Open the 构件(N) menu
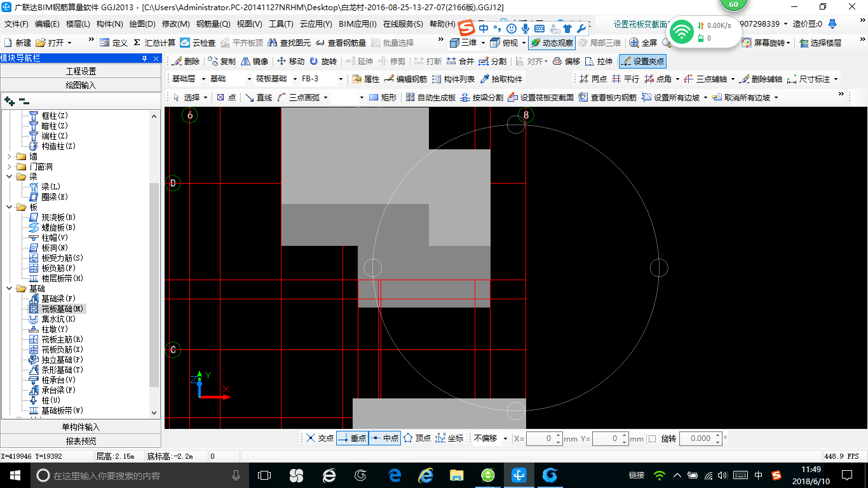This screenshot has width=868, height=488. 109,24
